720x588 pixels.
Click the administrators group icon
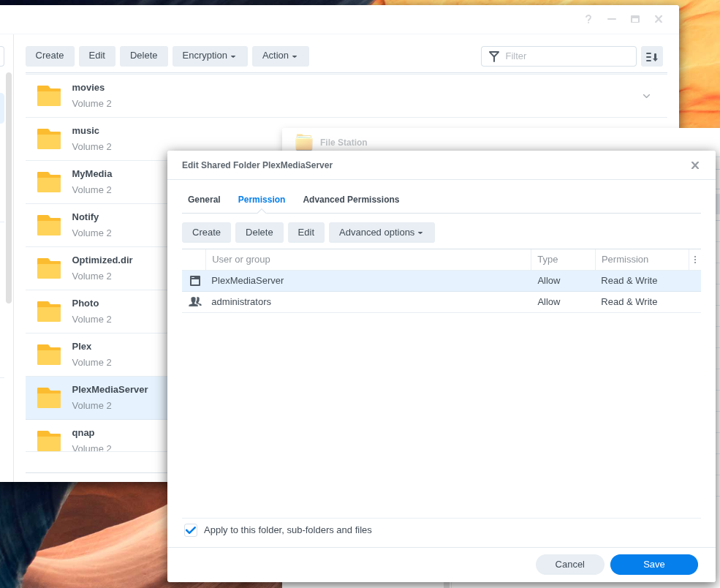click(195, 302)
